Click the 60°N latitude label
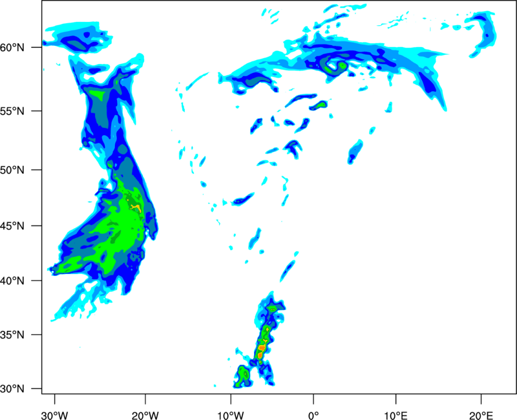Screen dimensions: 517x420 [12, 48]
